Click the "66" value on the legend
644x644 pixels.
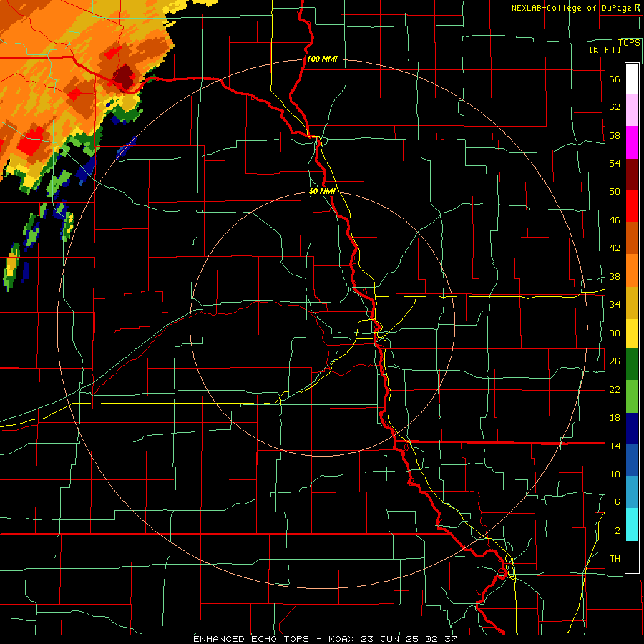coord(615,79)
